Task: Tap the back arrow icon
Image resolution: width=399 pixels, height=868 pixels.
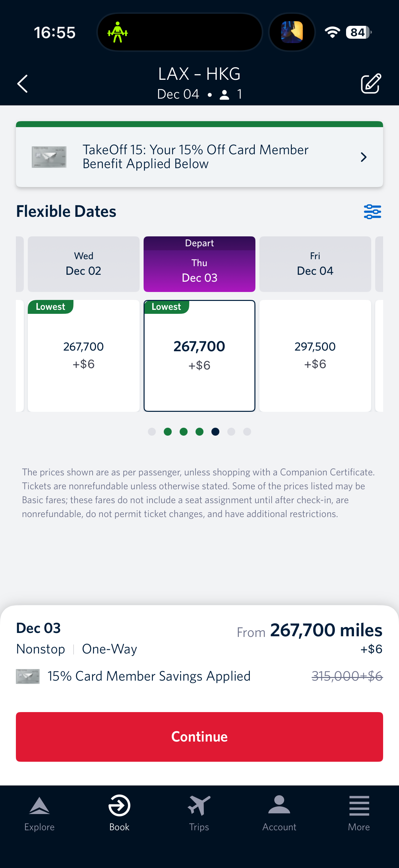Action: (22, 83)
